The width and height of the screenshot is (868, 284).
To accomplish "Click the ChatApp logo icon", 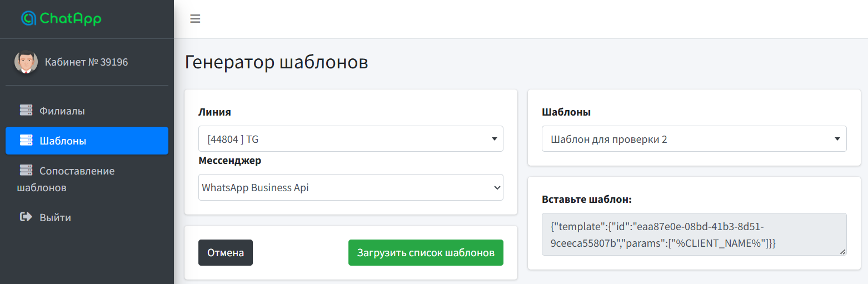I will coord(28,18).
